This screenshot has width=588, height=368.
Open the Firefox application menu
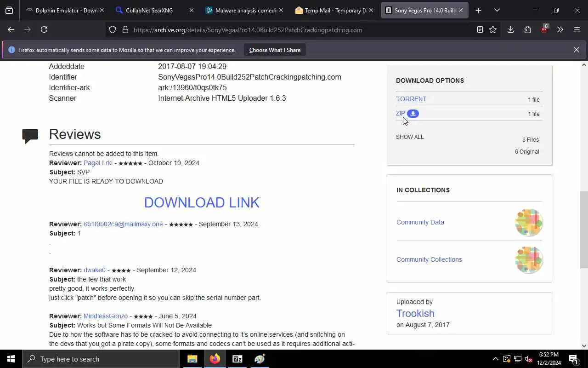coord(577,29)
